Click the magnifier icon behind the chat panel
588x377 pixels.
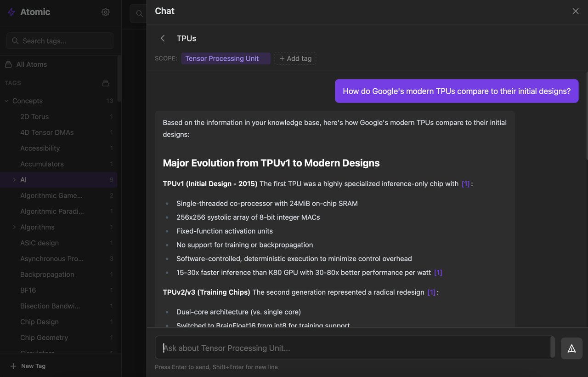click(139, 14)
